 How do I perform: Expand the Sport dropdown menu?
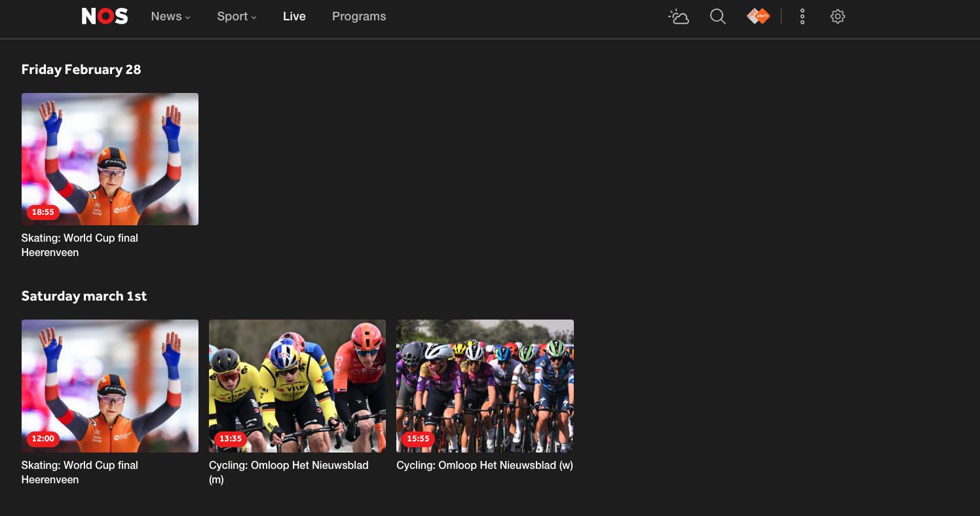(236, 16)
